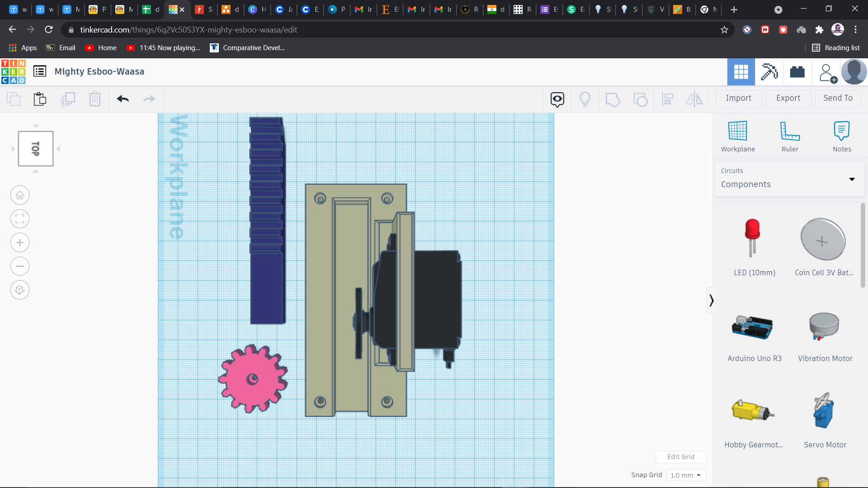Toggle hide selected objects with the eye icon

(x=557, y=99)
